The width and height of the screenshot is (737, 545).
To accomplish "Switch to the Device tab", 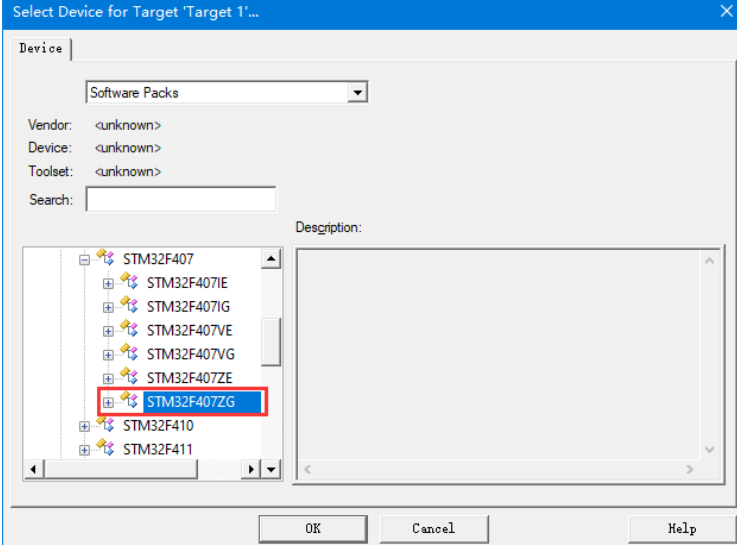I will [41, 48].
